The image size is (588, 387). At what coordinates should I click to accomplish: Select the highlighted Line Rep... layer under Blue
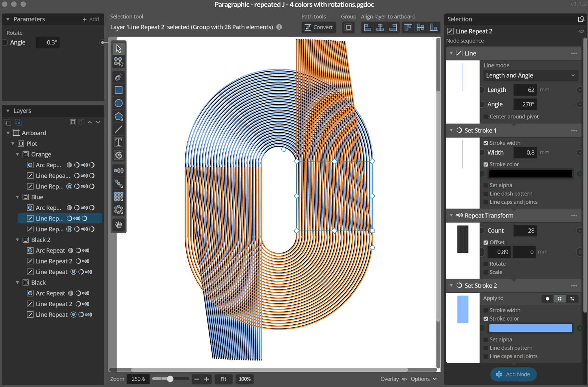(x=60, y=218)
